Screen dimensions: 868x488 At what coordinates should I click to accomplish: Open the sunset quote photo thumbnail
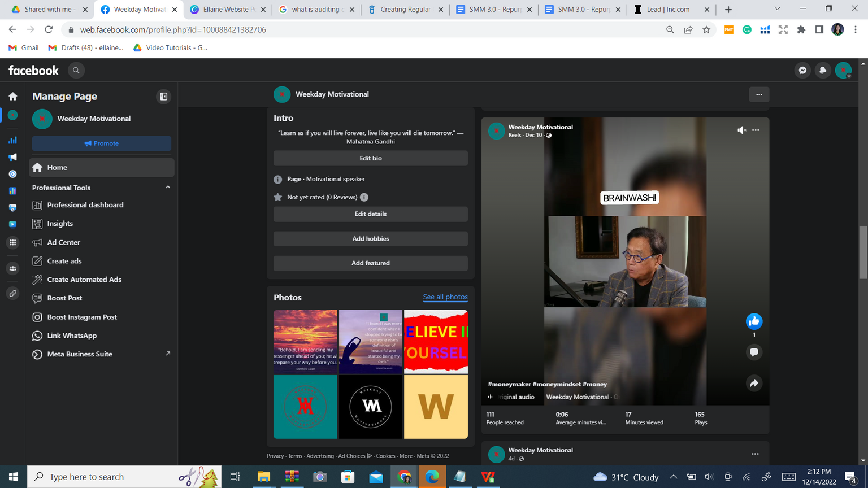tap(305, 342)
